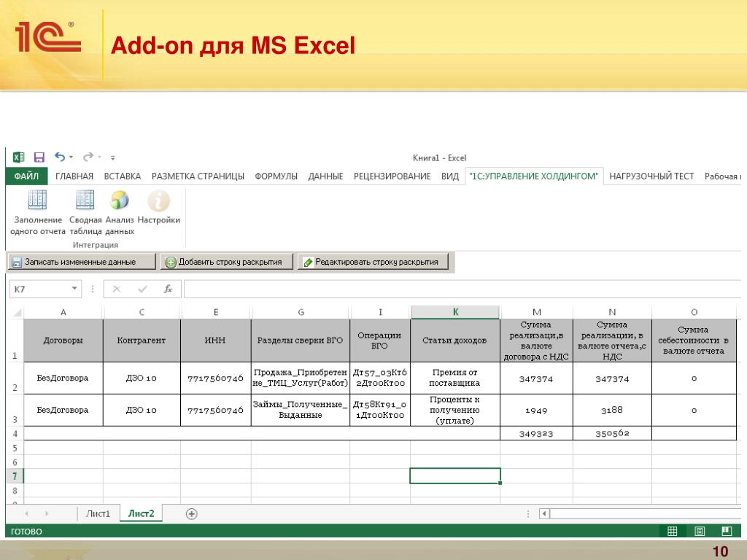Click Редактировать строку раскрытия button
This screenshot has width=747, height=560.
pos(373,262)
